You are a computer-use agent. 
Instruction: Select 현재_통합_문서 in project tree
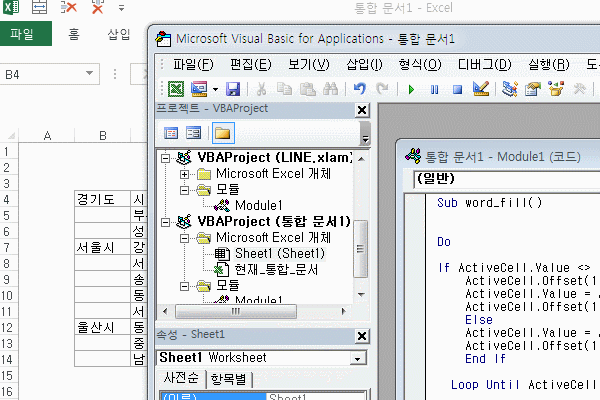tap(276, 270)
